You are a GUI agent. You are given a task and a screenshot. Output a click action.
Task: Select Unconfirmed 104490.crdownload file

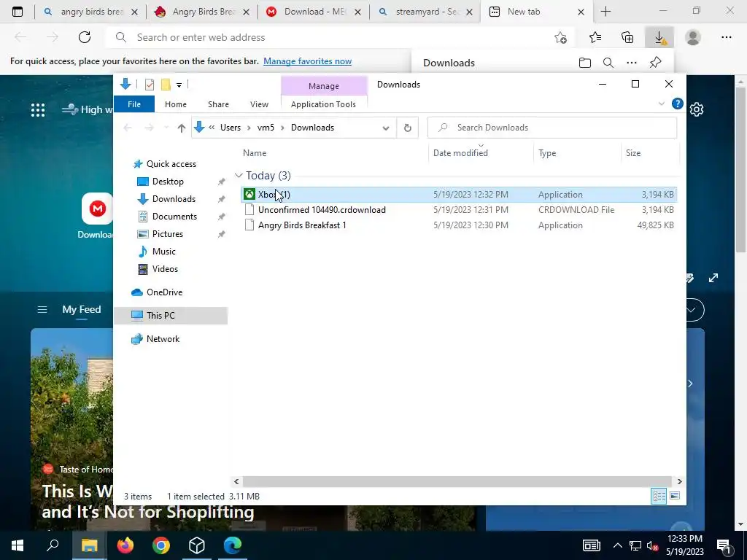click(x=460, y=210)
